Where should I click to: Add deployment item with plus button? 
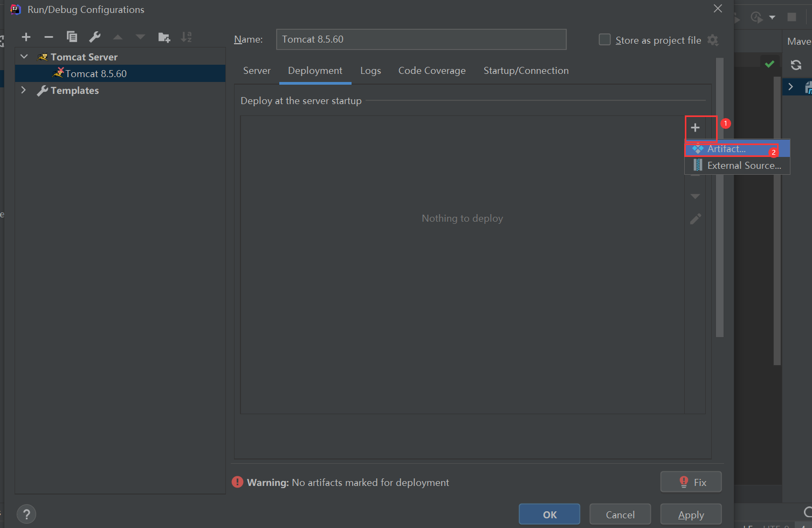coord(695,127)
